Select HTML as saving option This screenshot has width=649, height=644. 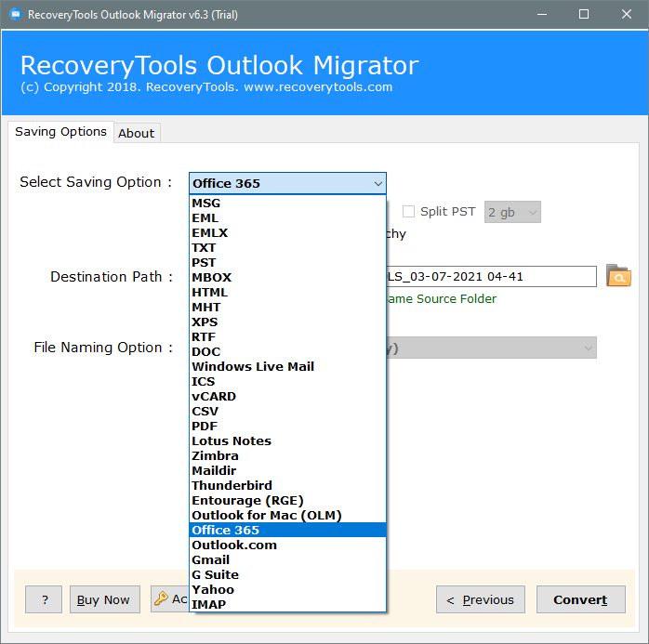pyautogui.click(x=287, y=293)
